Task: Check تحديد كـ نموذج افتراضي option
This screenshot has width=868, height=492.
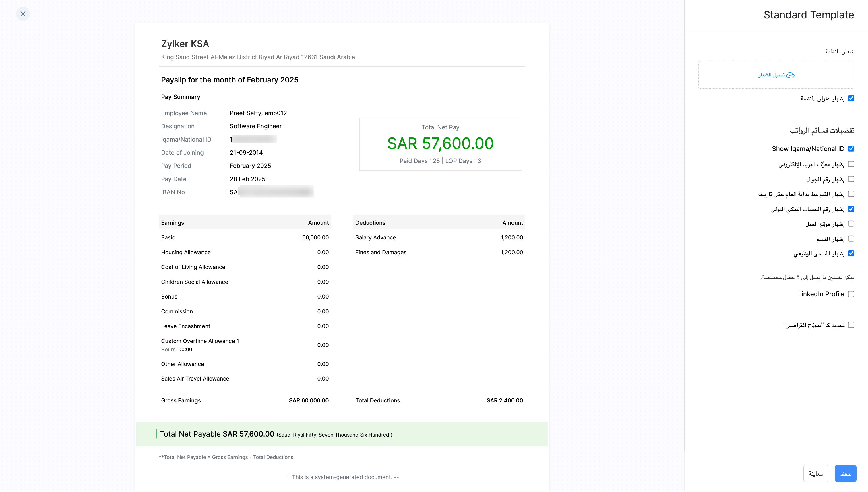Action: (x=851, y=324)
